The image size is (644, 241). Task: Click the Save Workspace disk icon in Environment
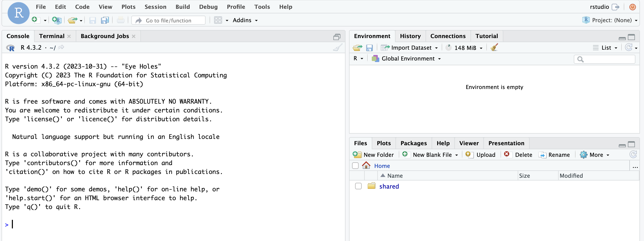[x=369, y=48]
